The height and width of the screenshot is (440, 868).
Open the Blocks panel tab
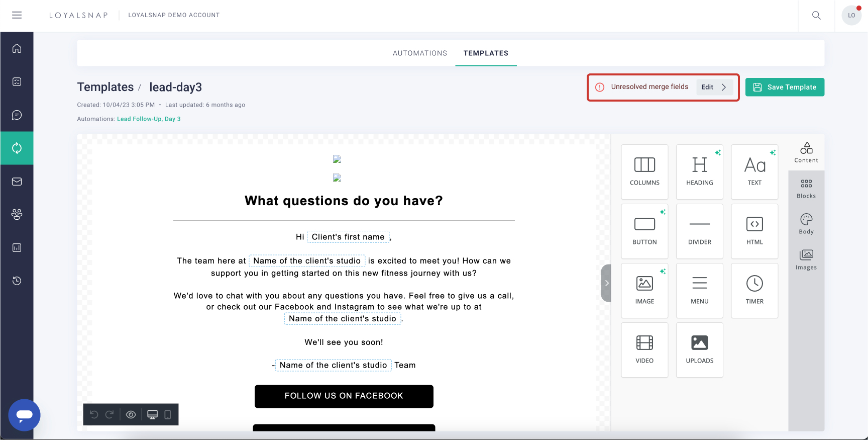pyautogui.click(x=806, y=189)
